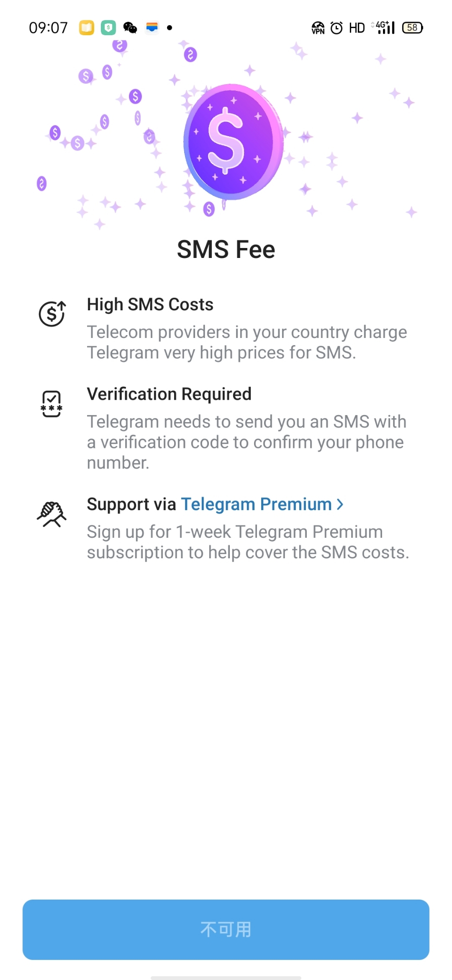Tap the VPN status icon
This screenshot has width=452, height=980.
tap(318, 28)
